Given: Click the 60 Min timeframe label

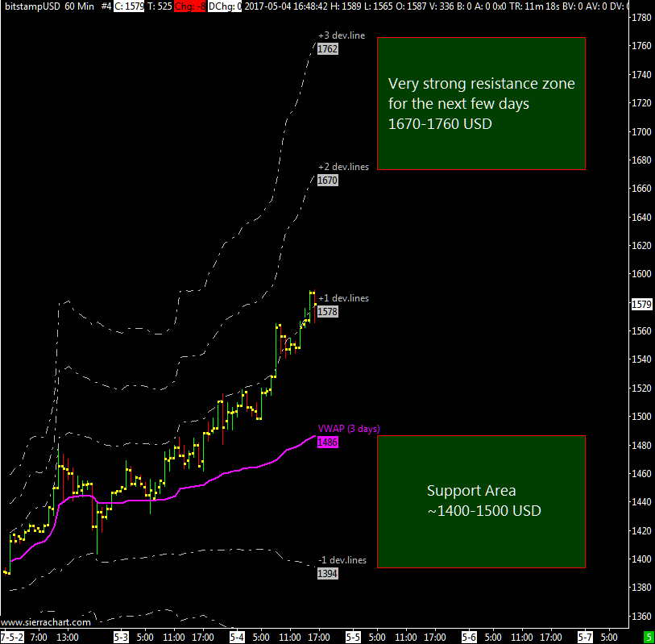Looking at the screenshot, I should tap(80, 6).
